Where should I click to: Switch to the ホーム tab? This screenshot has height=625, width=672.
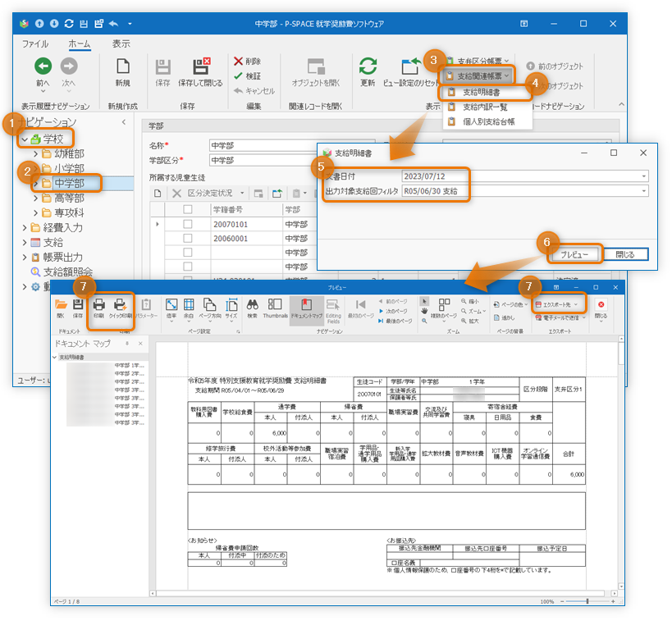pos(80,43)
